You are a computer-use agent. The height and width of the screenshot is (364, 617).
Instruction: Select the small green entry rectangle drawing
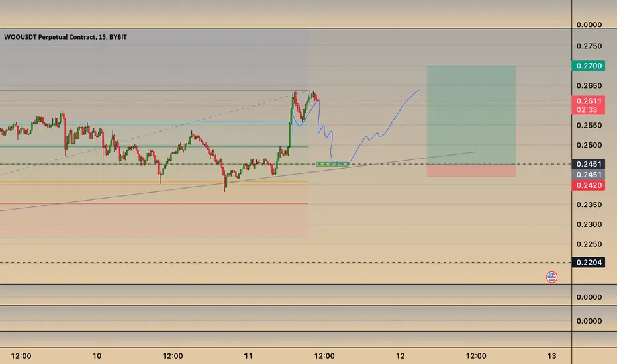(332, 164)
